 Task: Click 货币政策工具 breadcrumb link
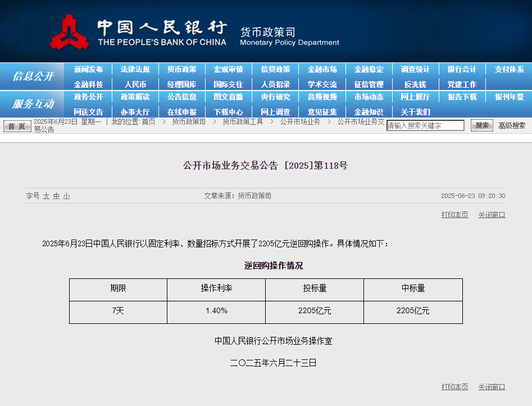point(243,121)
